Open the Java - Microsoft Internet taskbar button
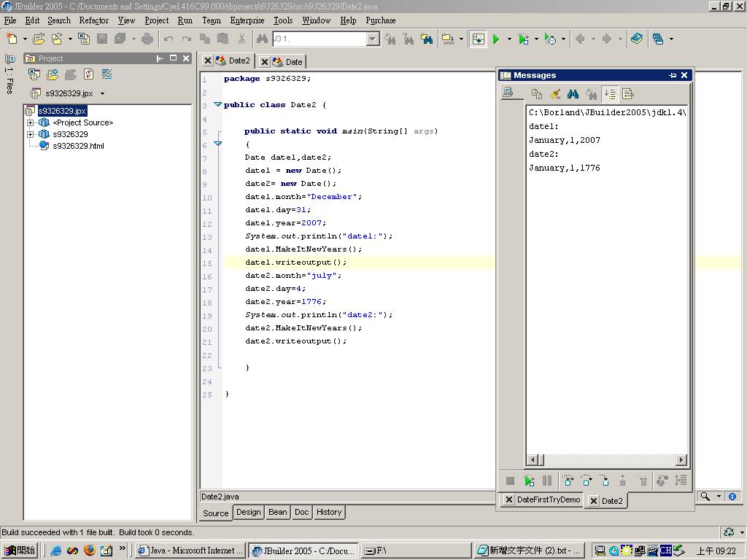Screen dimensions: 747x560 click(190, 551)
